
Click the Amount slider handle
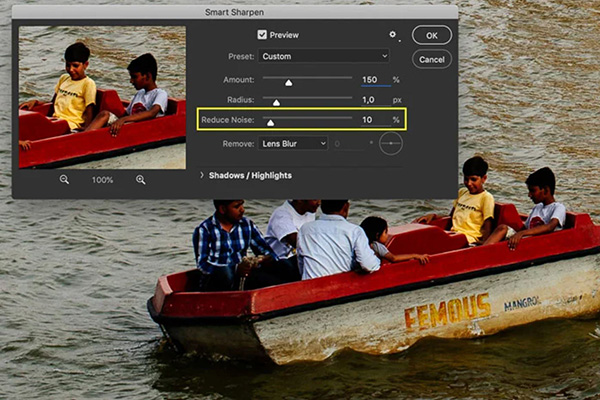(x=289, y=83)
